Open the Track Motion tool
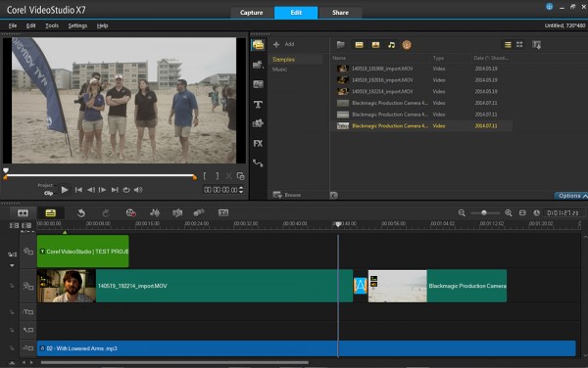588x368 pixels. pos(199,213)
